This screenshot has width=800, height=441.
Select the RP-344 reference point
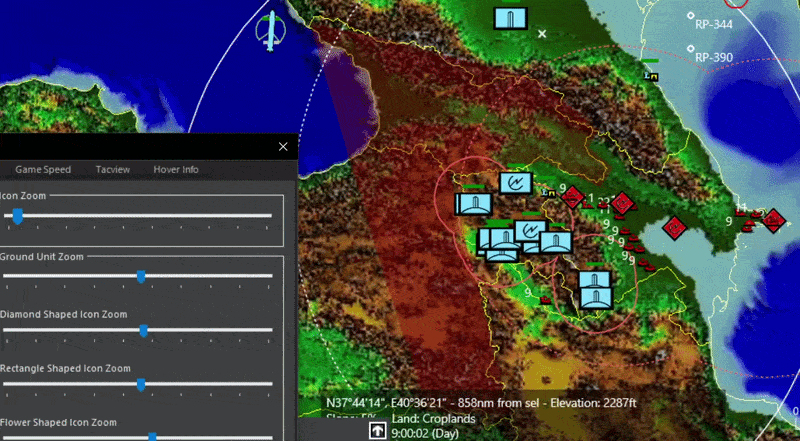[x=690, y=16]
